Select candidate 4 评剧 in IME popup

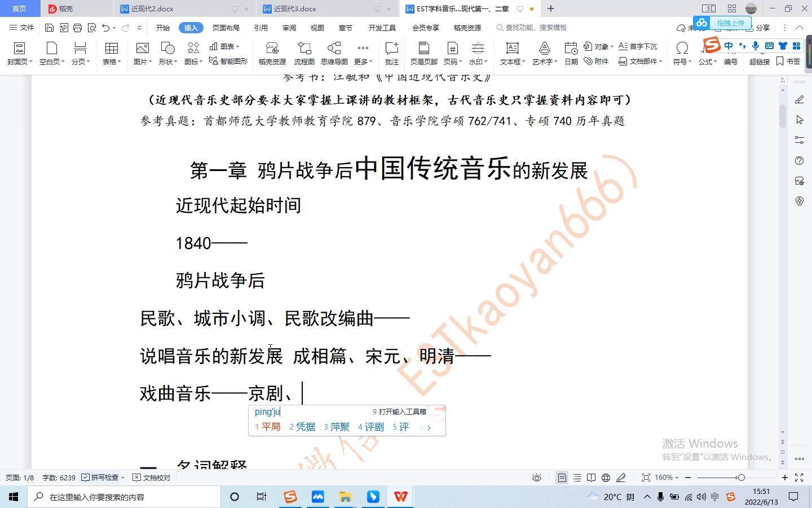[371, 427]
